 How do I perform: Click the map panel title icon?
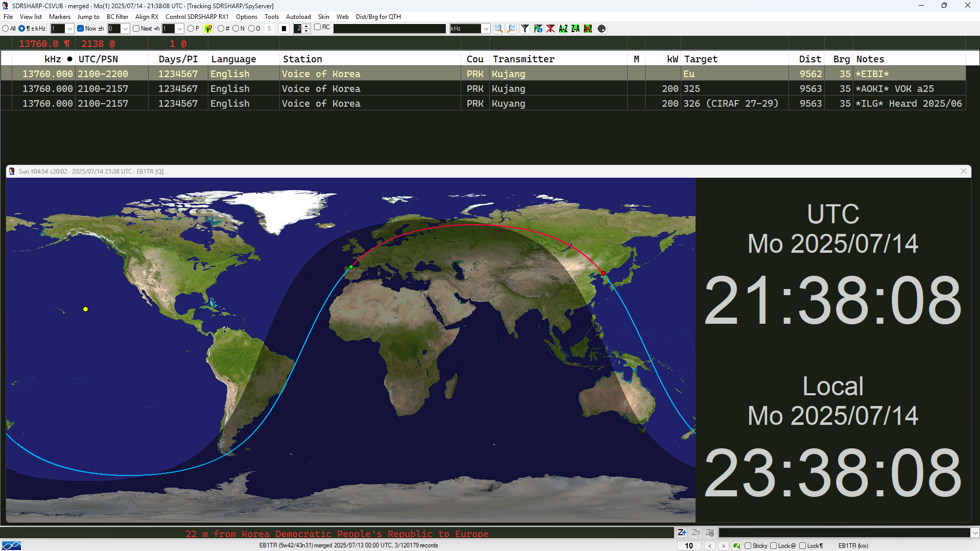pos(12,171)
